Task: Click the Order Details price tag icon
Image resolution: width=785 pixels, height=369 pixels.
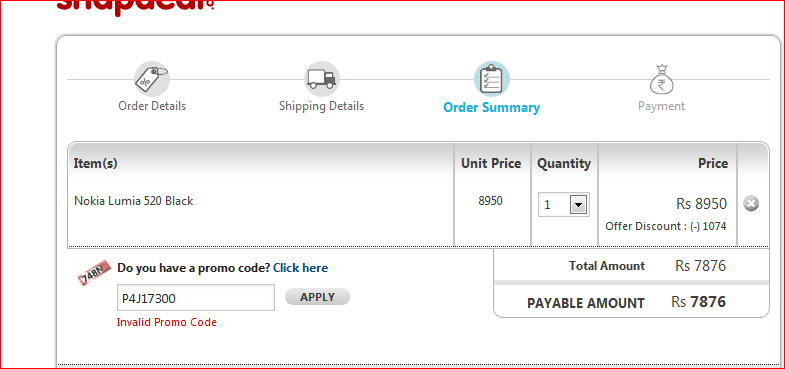Action: 152,79
